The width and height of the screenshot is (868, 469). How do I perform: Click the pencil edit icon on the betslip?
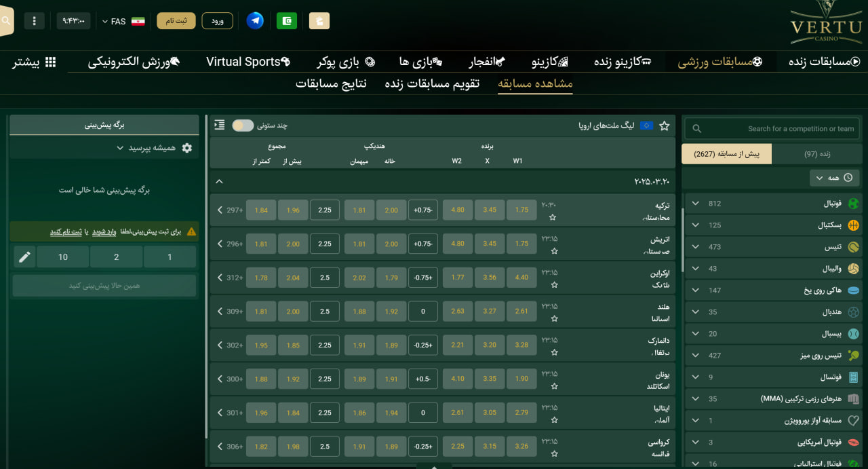pos(24,257)
